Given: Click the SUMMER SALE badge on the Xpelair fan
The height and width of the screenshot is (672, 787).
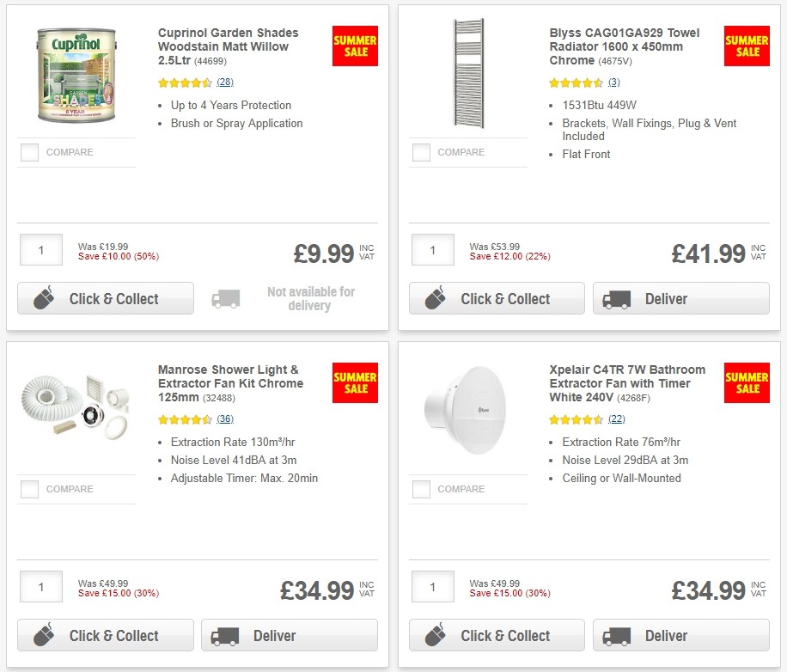Looking at the screenshot, I should [746, 382].
